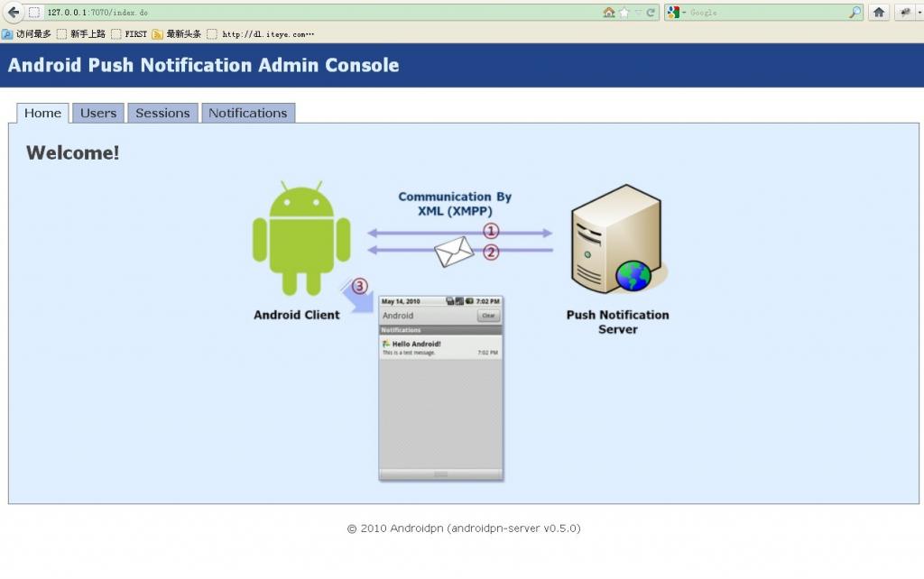This screenshot has height=579, width=924.
Task: Click the address bar showing 127.0.0.1:7070
Action: (316, 13)
